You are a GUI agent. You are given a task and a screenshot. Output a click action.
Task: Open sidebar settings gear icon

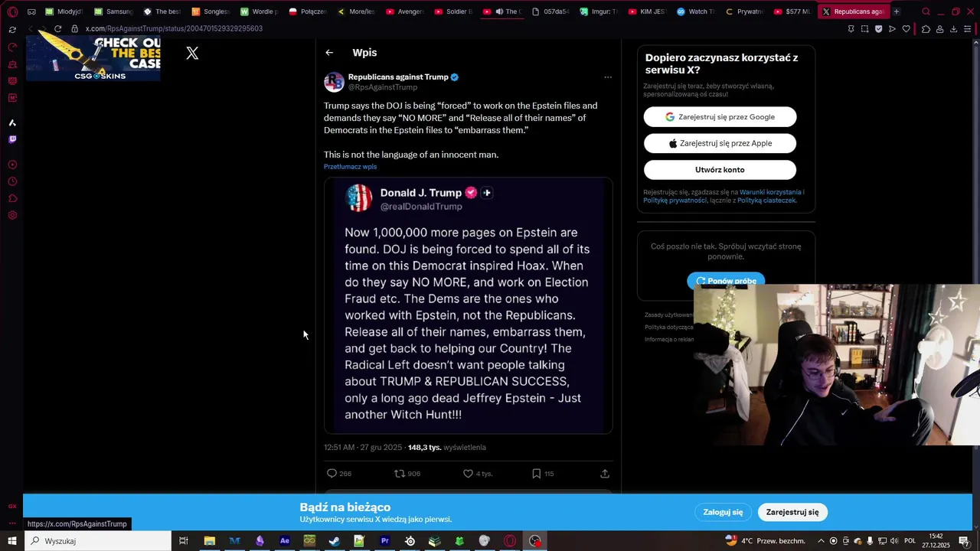pyautogui.click(x=12, y=215)
